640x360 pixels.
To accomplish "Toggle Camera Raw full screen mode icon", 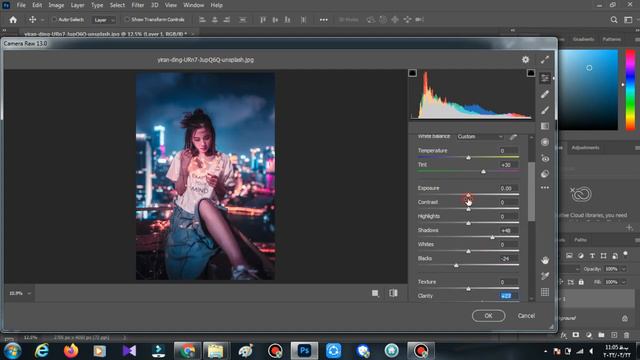I will click(x=545, y=60).
